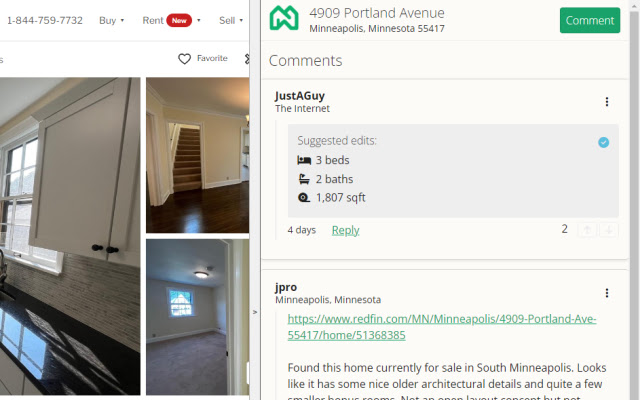640x400 pixels.
Task: Click the Favorite heart icon
Action: point(184,59)
